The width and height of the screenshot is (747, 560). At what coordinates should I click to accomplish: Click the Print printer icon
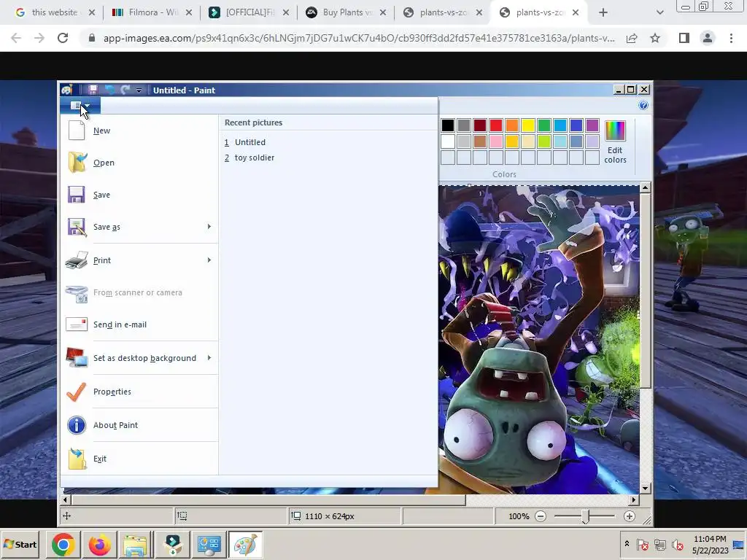point(77,260)
